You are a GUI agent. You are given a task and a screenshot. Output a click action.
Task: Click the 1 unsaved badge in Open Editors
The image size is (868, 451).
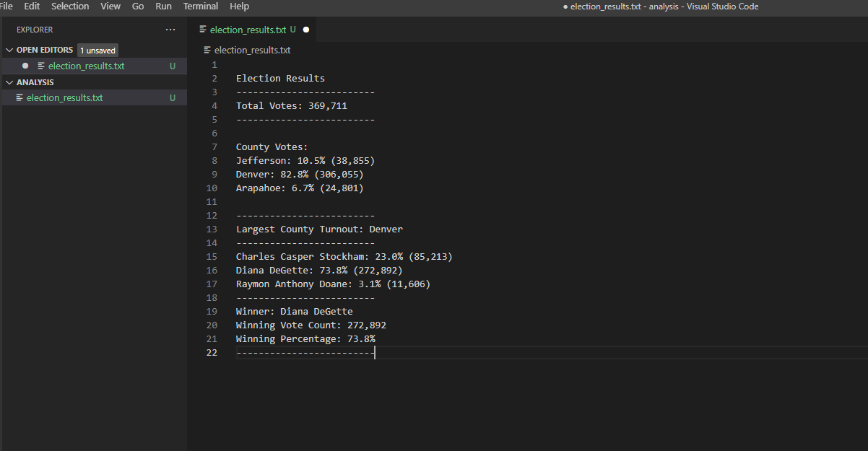tap(97, 50)
